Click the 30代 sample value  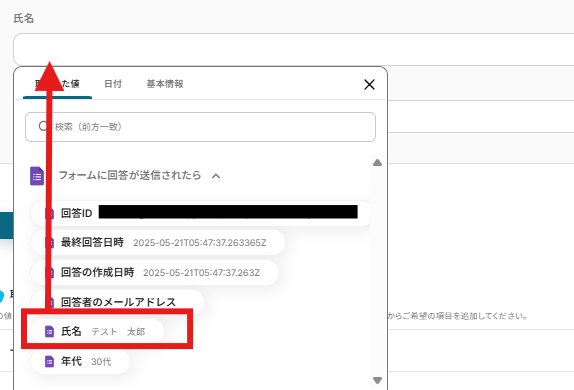[101, 362]
